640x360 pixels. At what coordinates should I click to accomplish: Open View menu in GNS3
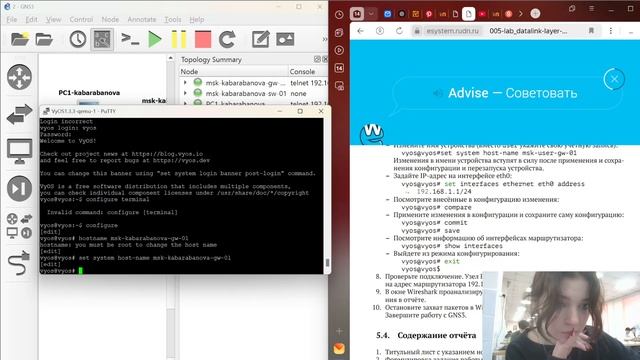[x=53, y=19]
